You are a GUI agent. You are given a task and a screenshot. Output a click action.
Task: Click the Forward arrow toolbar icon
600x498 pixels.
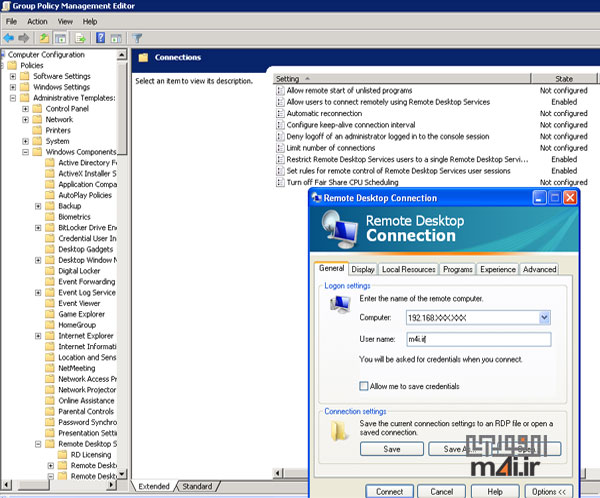pos(24,38)
